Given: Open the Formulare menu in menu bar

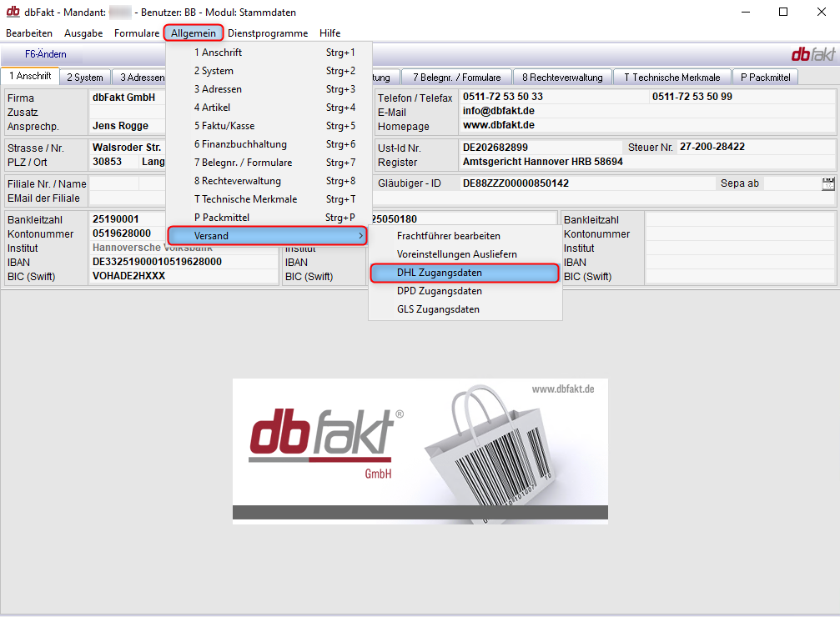Looking at the screenshot, I should tap(137, 33).
